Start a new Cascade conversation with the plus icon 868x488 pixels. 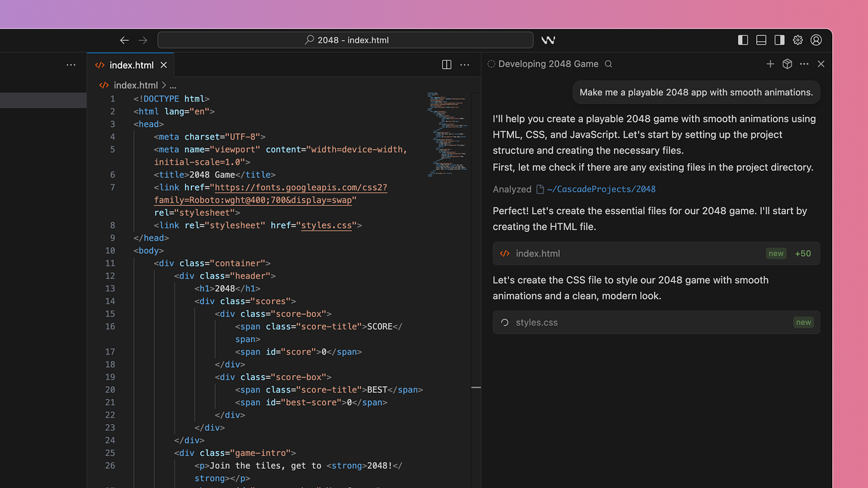click(x=770, y=64)
